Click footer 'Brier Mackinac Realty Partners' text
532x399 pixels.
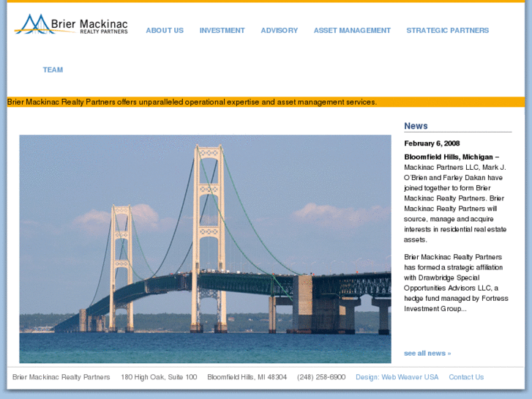[61, 377]
